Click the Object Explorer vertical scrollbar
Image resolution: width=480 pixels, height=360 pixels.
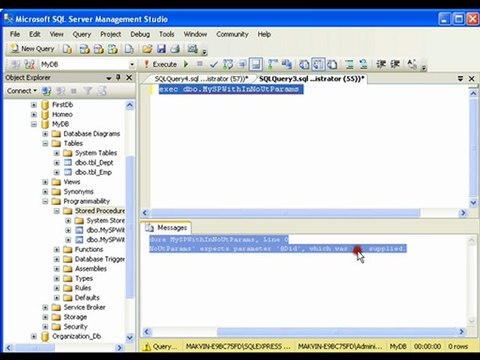tap(130, 227)
